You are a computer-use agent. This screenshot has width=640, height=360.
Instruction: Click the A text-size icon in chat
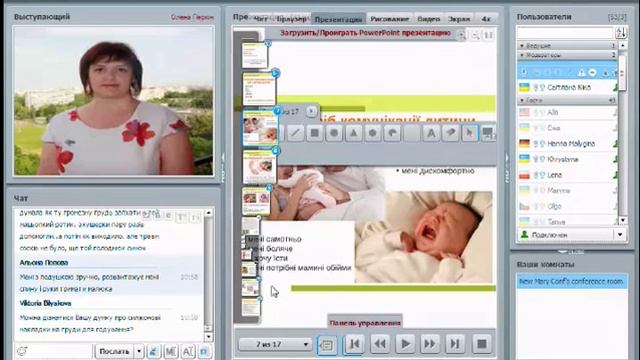[188, 351]
